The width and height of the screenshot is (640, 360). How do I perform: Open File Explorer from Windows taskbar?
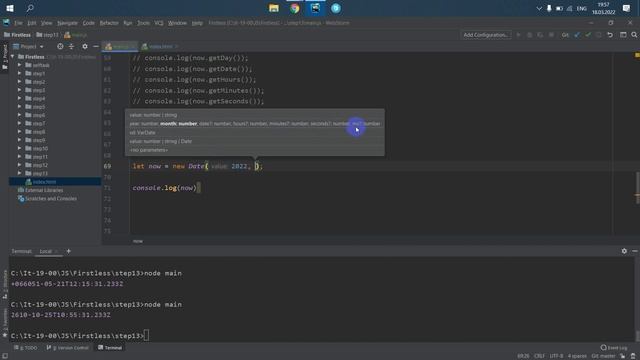(x=273, y=8)
